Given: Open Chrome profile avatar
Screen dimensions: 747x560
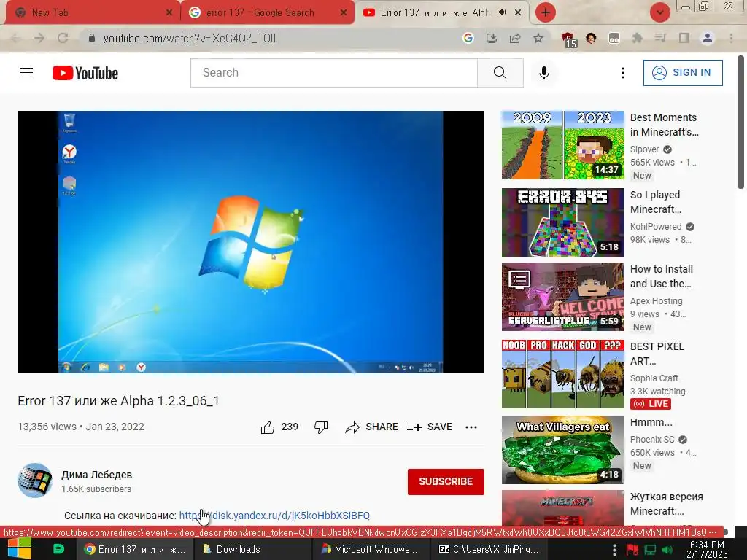Looking at the screenshot, I should [707, 38].
